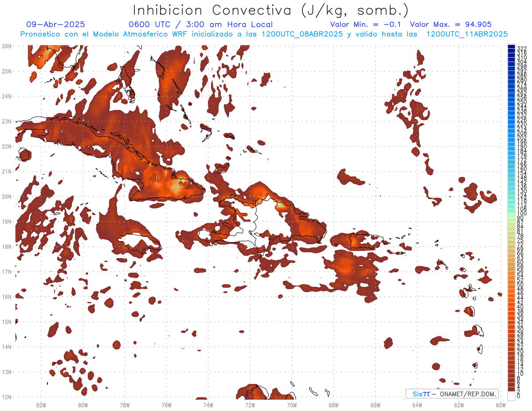
Task: Click the 60W longitude label
Action: tap(501, 405)
